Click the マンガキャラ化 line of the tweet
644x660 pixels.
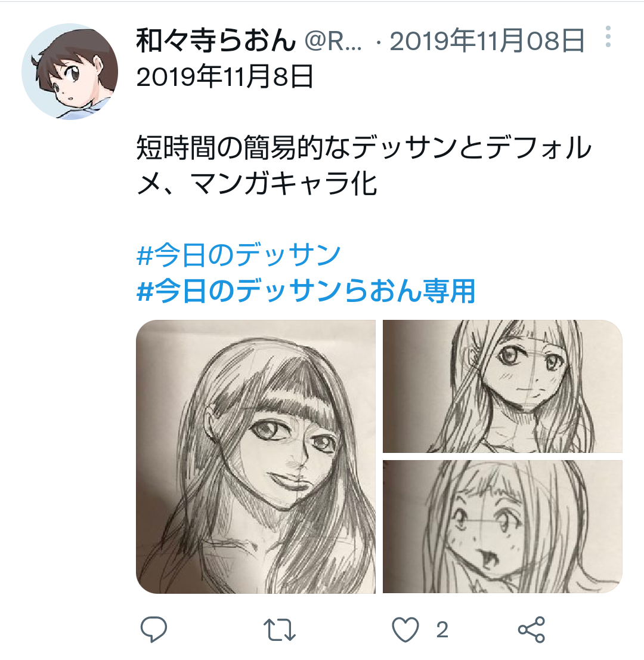pyautogui.click(x=283, y=184)
